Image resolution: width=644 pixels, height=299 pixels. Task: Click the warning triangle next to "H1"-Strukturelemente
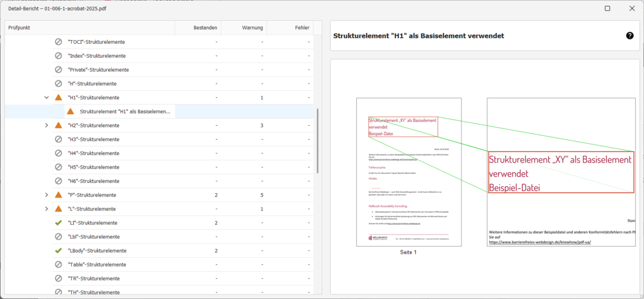point(58,97)
